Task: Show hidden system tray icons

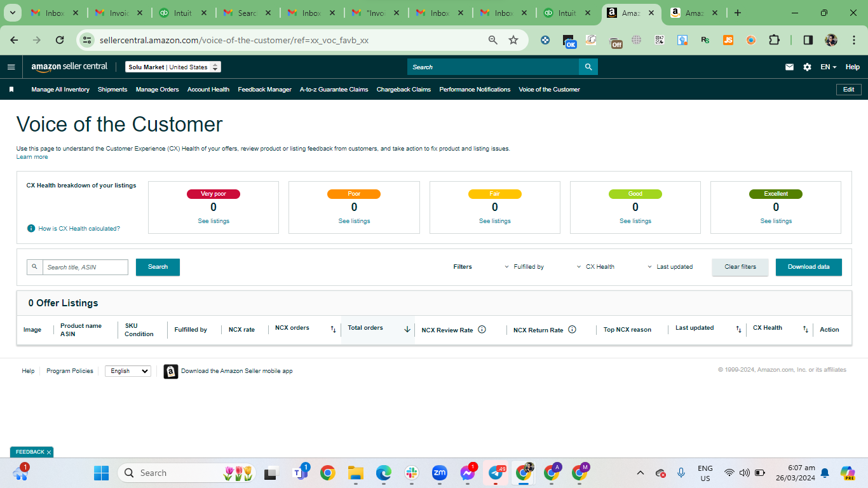Action: click(641, 473)
